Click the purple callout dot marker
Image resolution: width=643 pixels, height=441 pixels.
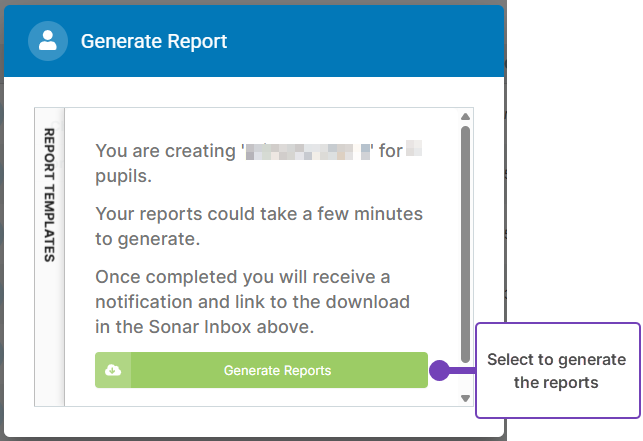point(437,370)
